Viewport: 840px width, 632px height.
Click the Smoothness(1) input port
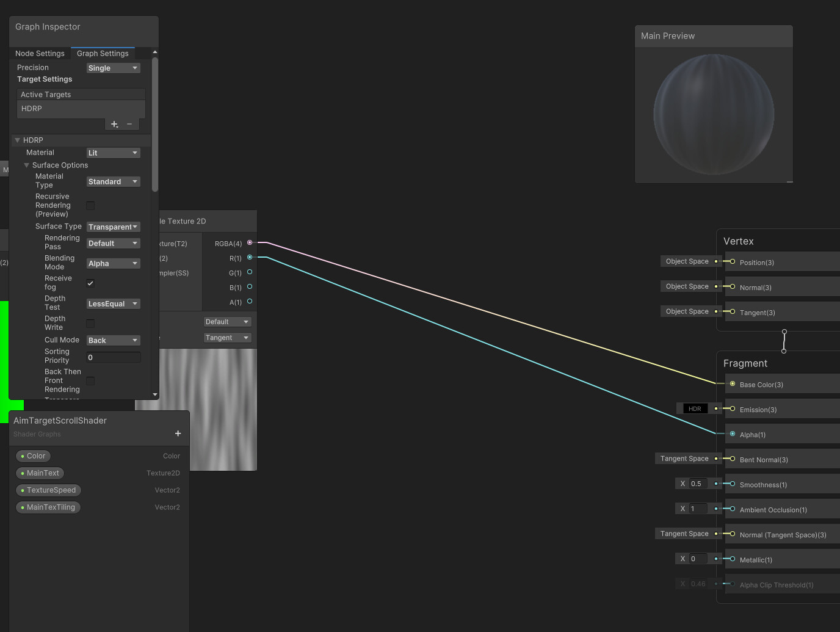point(733,484)
